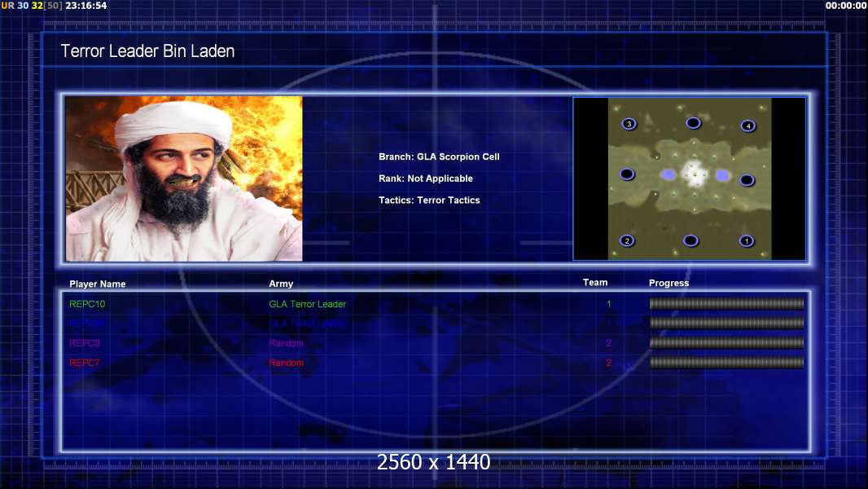Click the 'Army' column header
Image resolution: width=868 pixels, height=489 pixels.
tap(281, 284)
